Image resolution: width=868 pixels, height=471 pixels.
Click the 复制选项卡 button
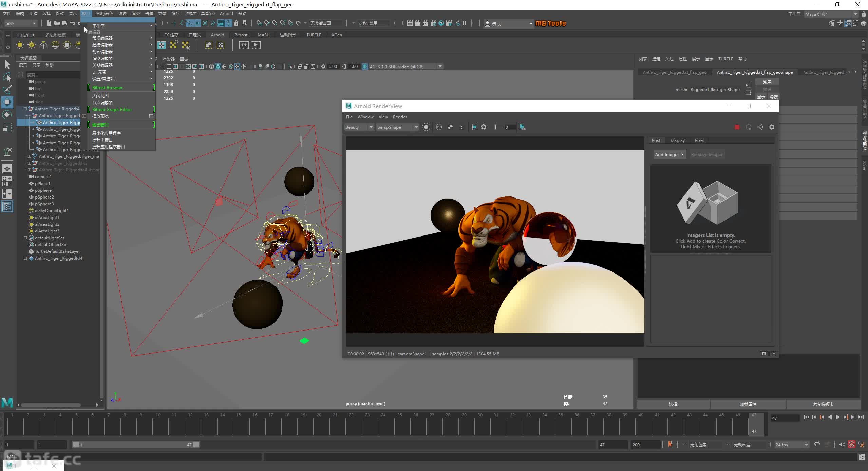(824, 404)
